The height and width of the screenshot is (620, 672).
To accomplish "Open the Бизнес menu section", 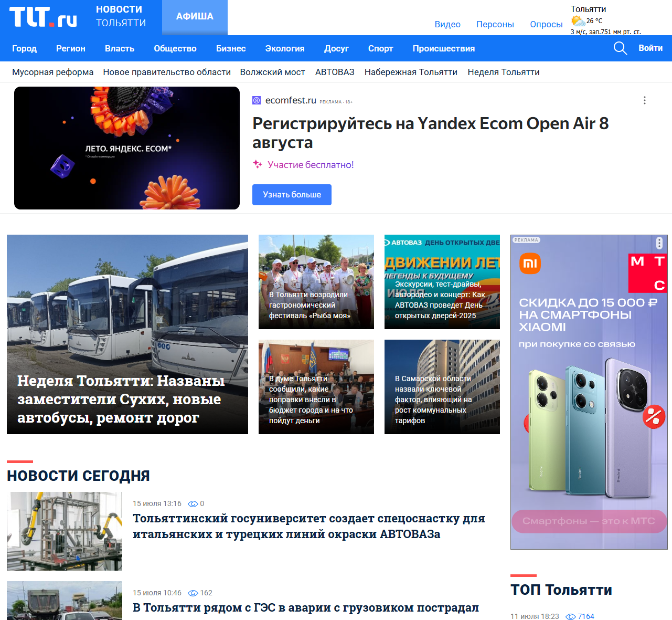I will (231, 48).
